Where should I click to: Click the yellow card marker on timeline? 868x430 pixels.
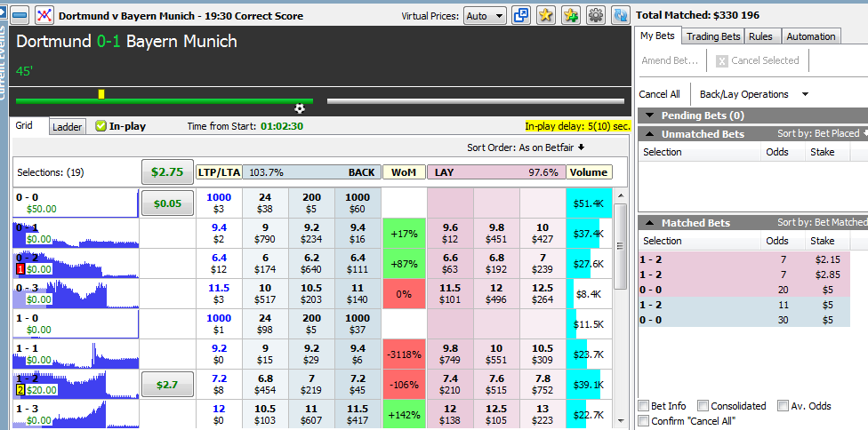click(101, 94)
